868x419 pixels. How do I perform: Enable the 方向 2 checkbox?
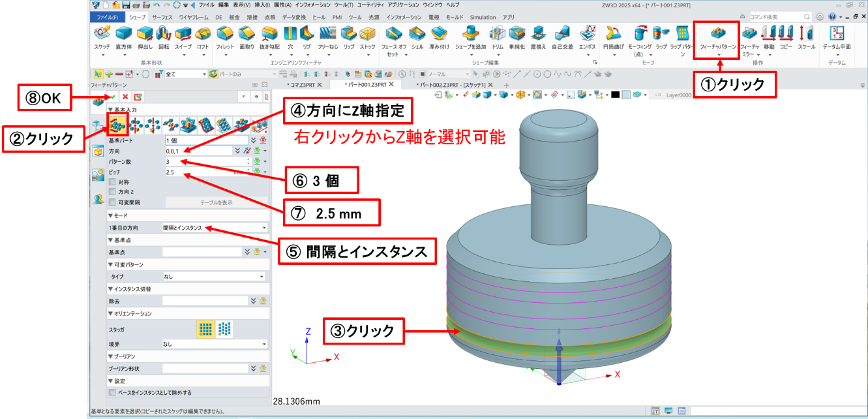112,192
